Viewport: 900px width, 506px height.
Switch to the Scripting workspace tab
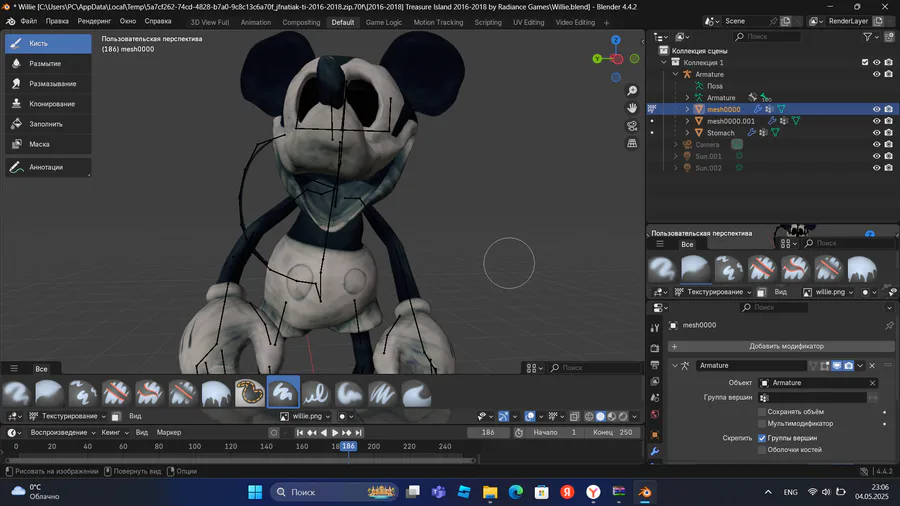pyautogui.click(x=488, y=22)
